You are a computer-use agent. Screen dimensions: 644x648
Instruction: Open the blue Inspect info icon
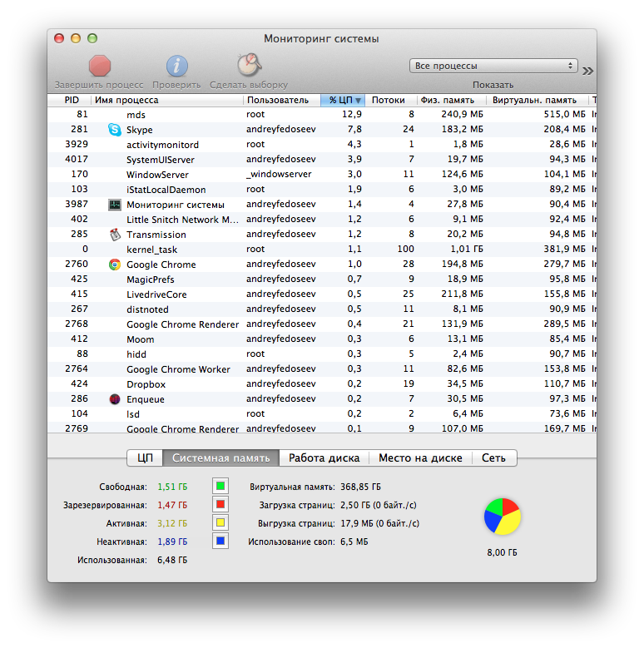pyautogui.click(x=177, y=66)
